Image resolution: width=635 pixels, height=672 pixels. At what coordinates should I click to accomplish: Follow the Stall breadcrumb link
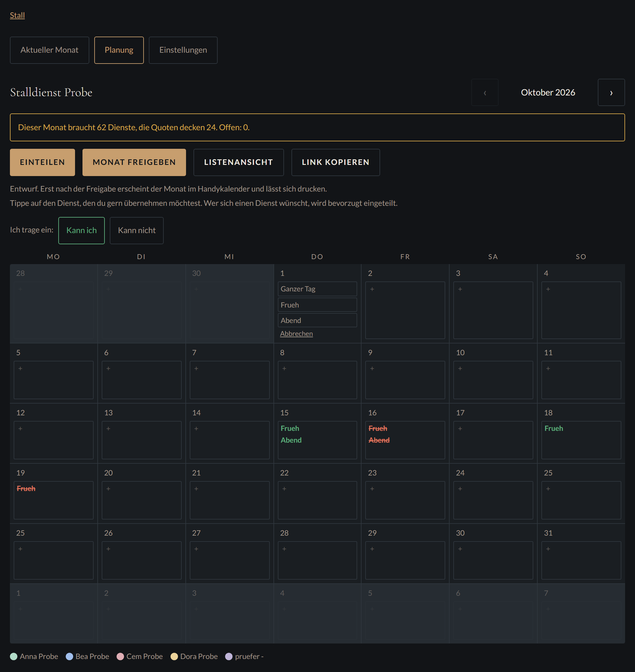pos(17,15)
